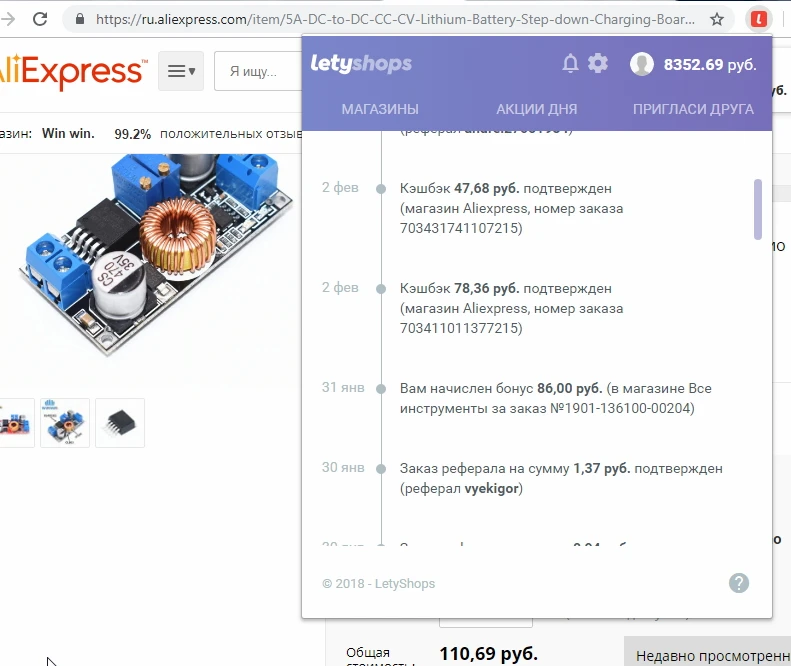Open the ПРИГЛАСИ ДРУГА tab
The height and width of the screenshot is (666, 791).
tap(693, 109)
